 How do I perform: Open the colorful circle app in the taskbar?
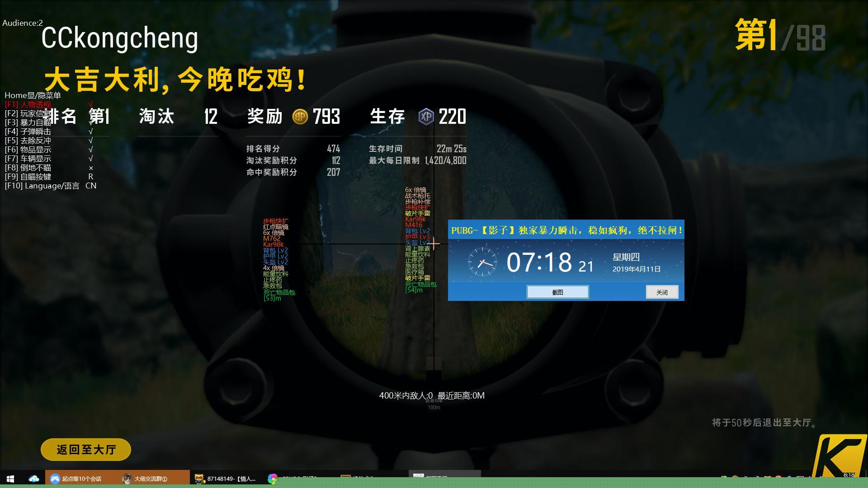click(272, 479)
